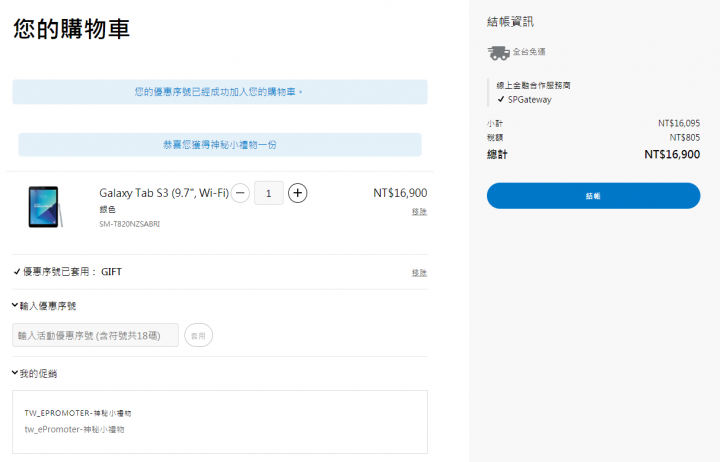
Task: Open the Galaxy Tab S3 product thumbnail
Action: [x=45, y=207]
